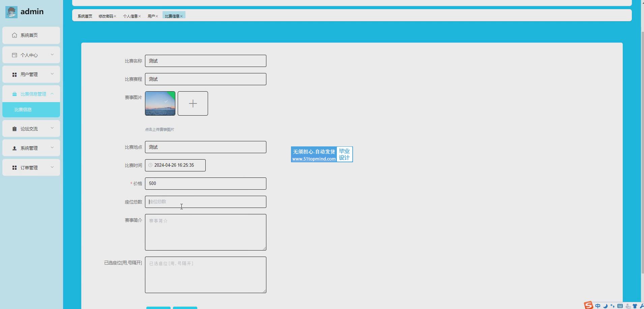Open the Sogou soft keyboard icon

pos(620,306)
